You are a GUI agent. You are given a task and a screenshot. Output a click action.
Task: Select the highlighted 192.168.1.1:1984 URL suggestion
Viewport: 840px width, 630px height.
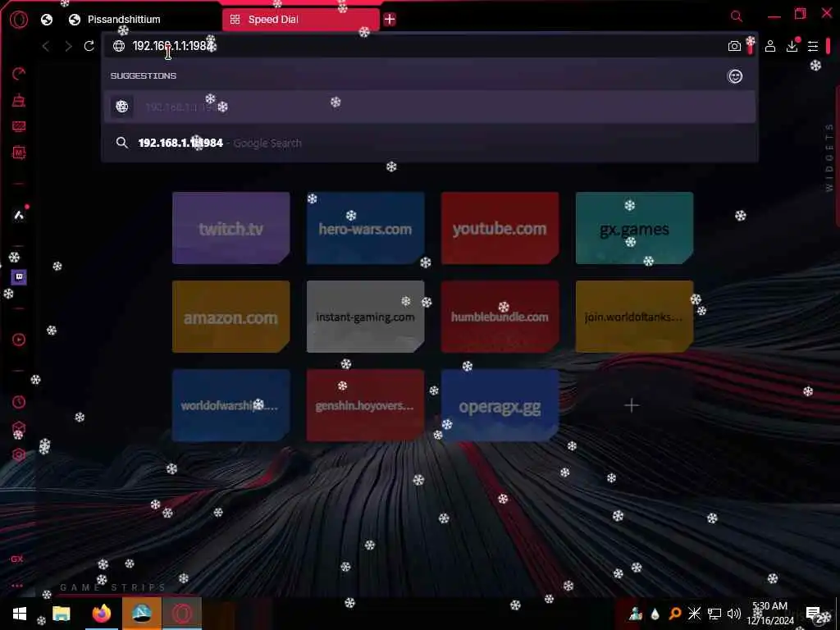click(430, 107)
